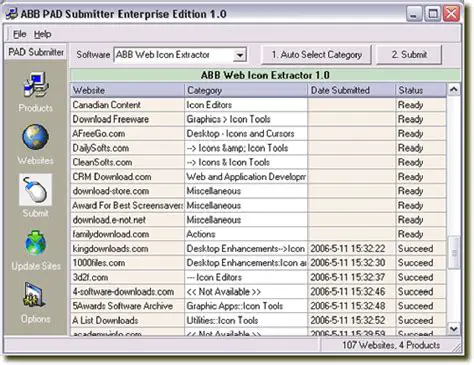Click the 2006-5-11 15:32:46 date cell
Screen dimensions: 474x365
click(352, 292)
